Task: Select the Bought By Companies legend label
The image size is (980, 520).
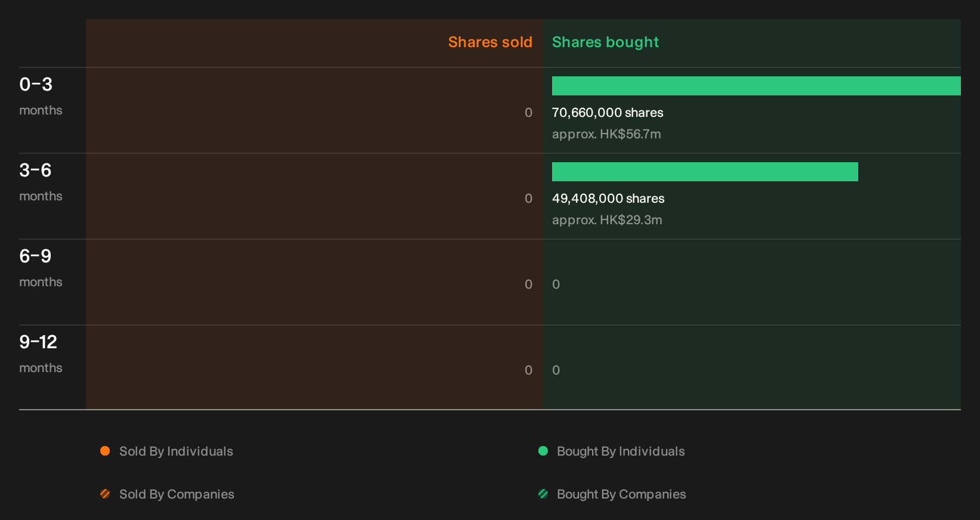Action: coord(621,494)
